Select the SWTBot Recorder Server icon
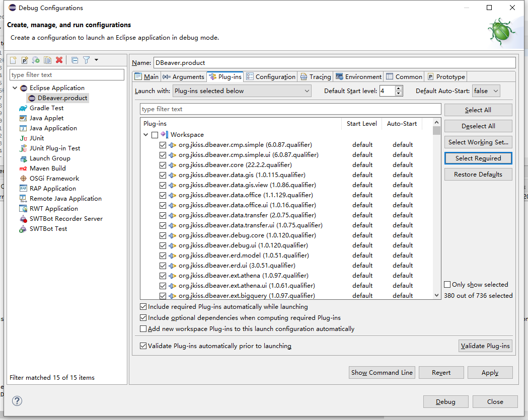This screenshot has height=420, width=528. (23, 219)
